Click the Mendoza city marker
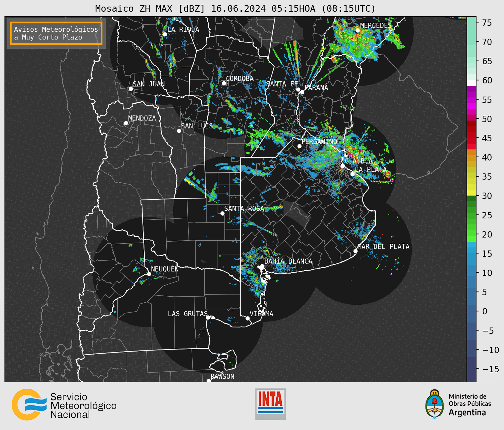 coord(126,123)
